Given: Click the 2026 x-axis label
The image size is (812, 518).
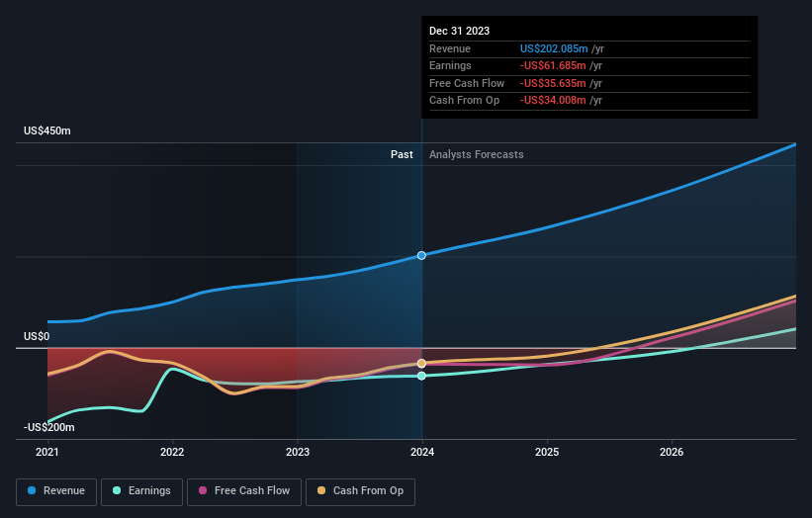Looking at the screenshot, I should [x=672, y=452].
